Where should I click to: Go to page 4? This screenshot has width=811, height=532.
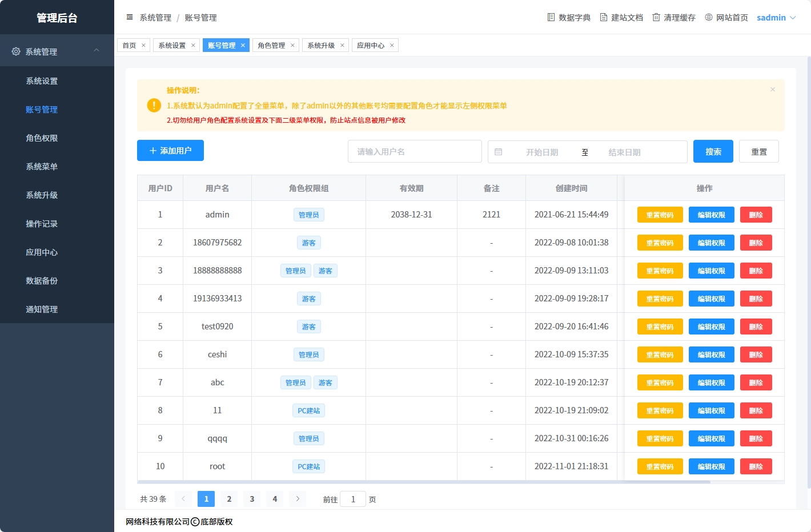[x=275, y=499]
